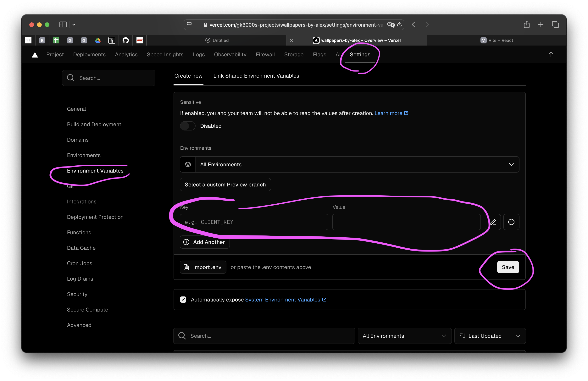Focus the sidebar Search field
Image resolution: width=588 pixels, height=381 pixels.
click(109, 78)
